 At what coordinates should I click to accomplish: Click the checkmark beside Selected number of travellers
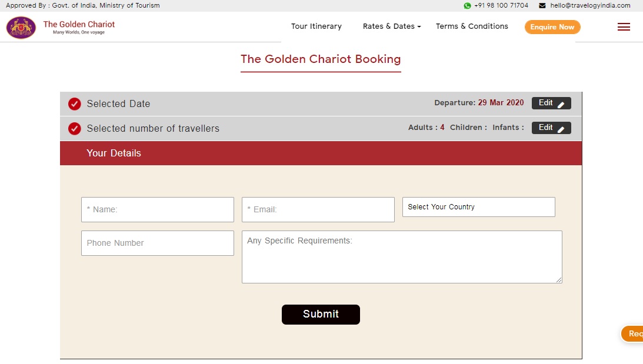point(74,129)
